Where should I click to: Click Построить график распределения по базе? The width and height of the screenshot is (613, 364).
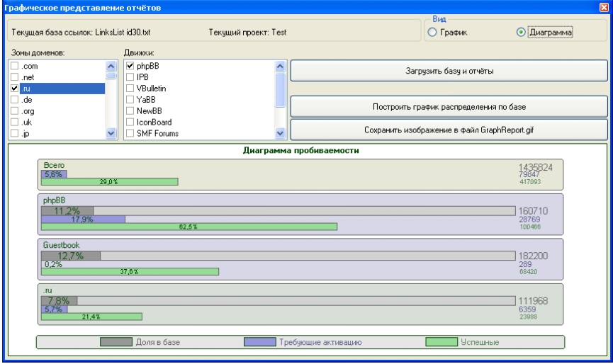point(449,107)
